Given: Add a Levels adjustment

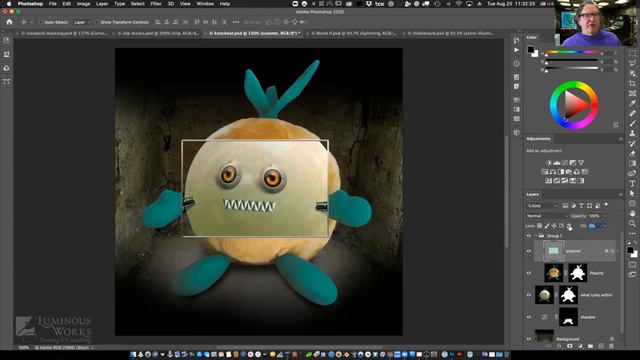Looking at the screenshot, I should 557,162.
